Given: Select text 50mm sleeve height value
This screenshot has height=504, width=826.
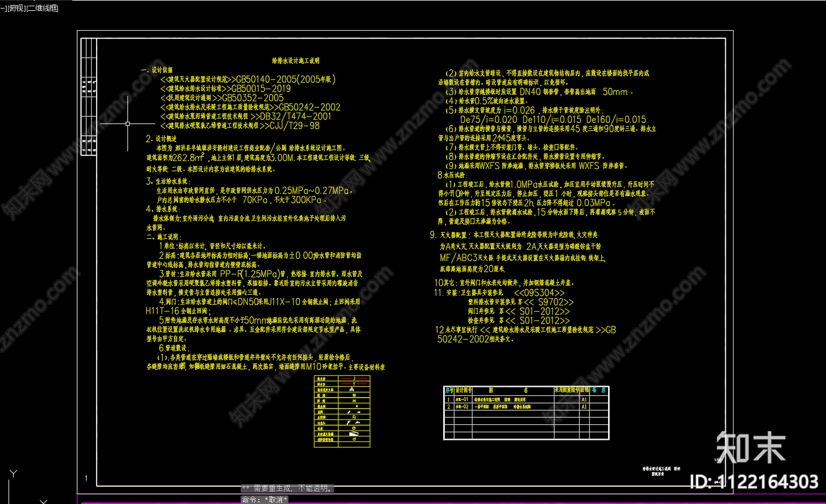Looking at the screenshot, I should pyautogui.click(x=616, y=92).
